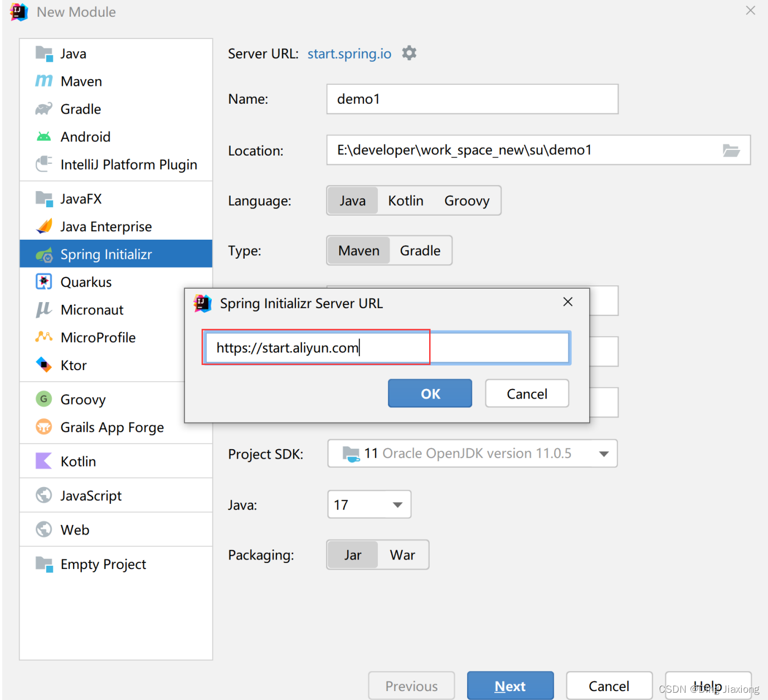
Task: Close the Spring Initializr Server URL dialog
Action: tap(568, 302)
